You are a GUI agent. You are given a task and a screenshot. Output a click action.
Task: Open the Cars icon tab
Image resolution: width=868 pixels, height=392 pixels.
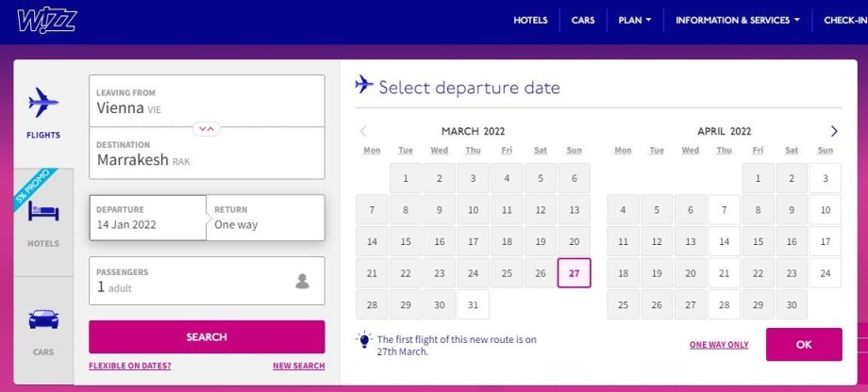pos(43,320)
